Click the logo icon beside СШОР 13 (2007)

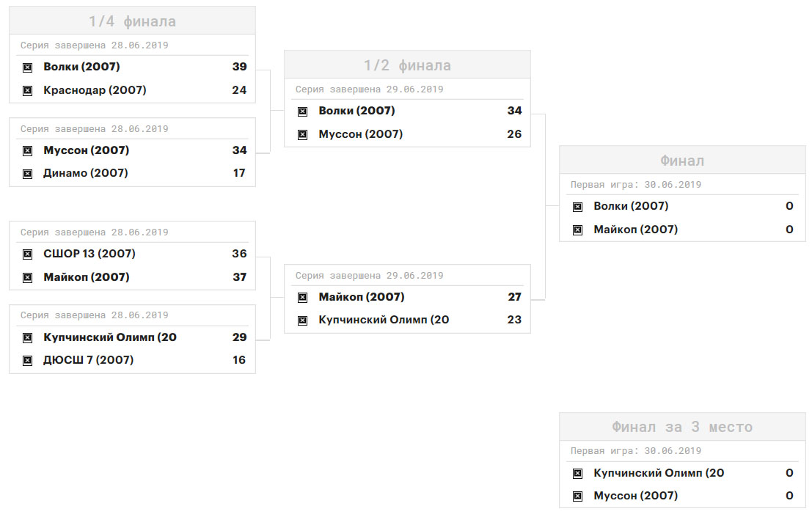pyautogui.click(x=27, y=254)
